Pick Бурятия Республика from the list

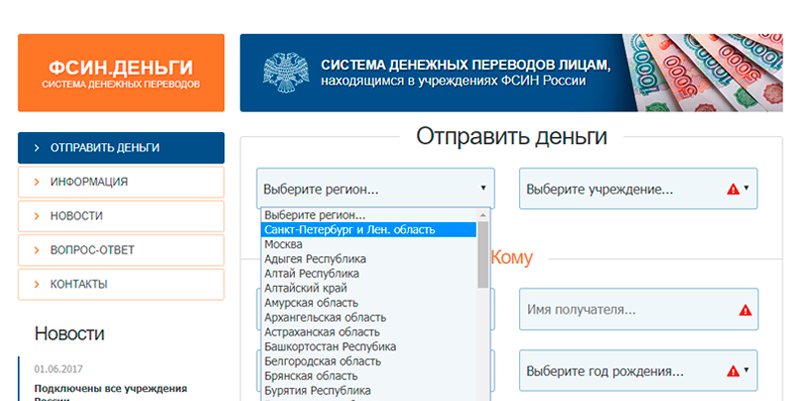point(368,390)
